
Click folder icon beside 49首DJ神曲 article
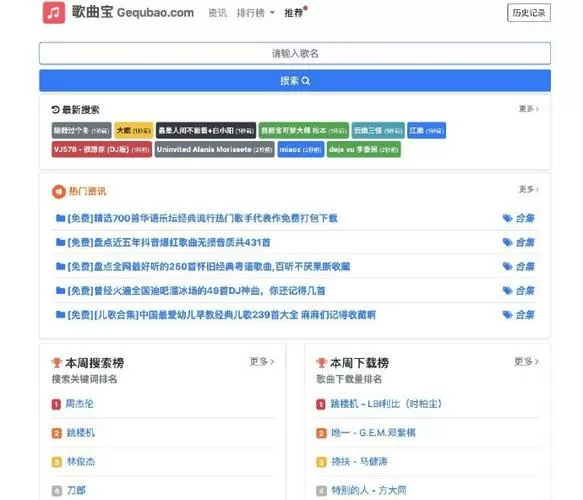(60, 291)
